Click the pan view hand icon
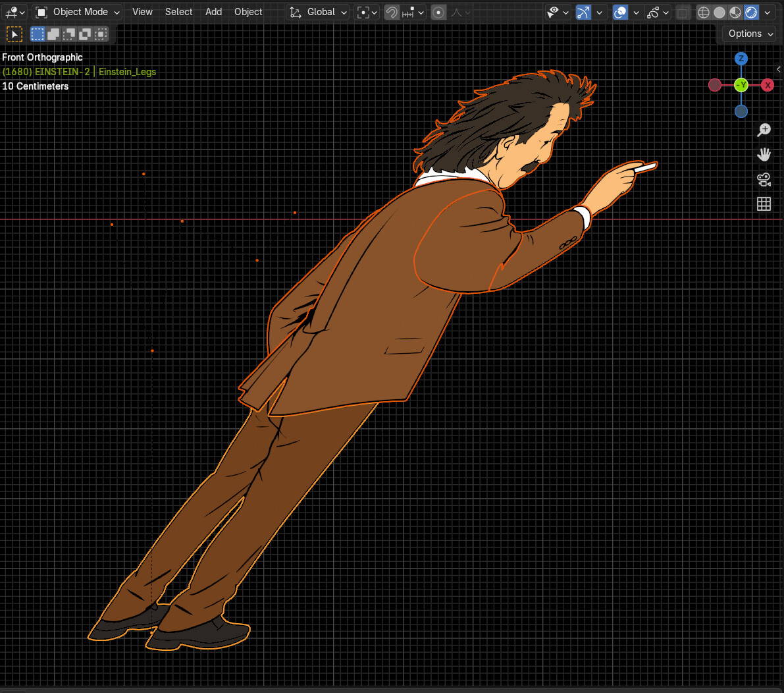Screen dimensions: 784x693 764,155
